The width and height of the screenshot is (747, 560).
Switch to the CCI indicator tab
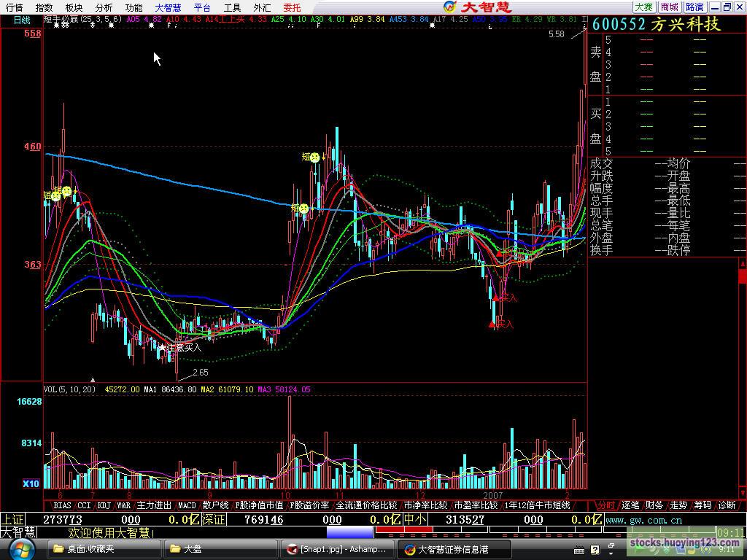click(84, 505)
